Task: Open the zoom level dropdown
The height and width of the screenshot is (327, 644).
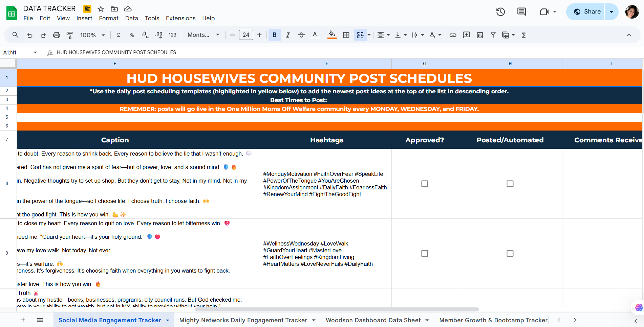Action: (x=92, y=35)
